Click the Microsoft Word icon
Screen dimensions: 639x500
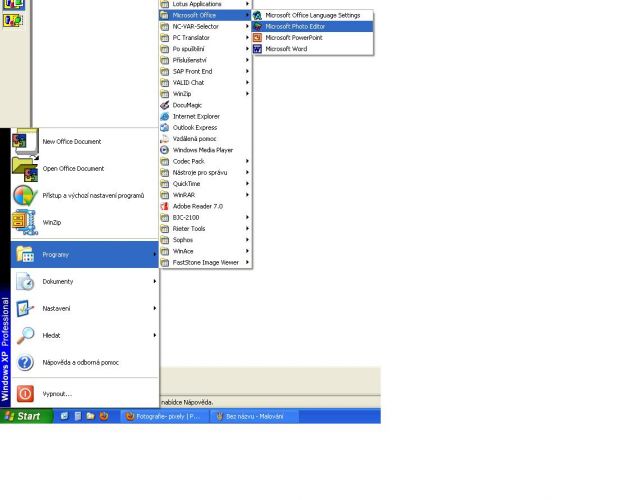click(257, 49)
